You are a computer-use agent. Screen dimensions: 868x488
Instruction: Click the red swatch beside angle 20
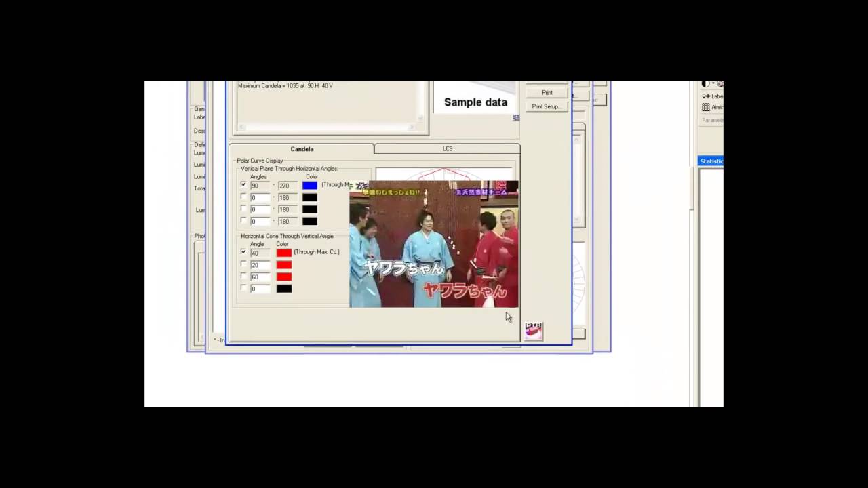[284, 265]
